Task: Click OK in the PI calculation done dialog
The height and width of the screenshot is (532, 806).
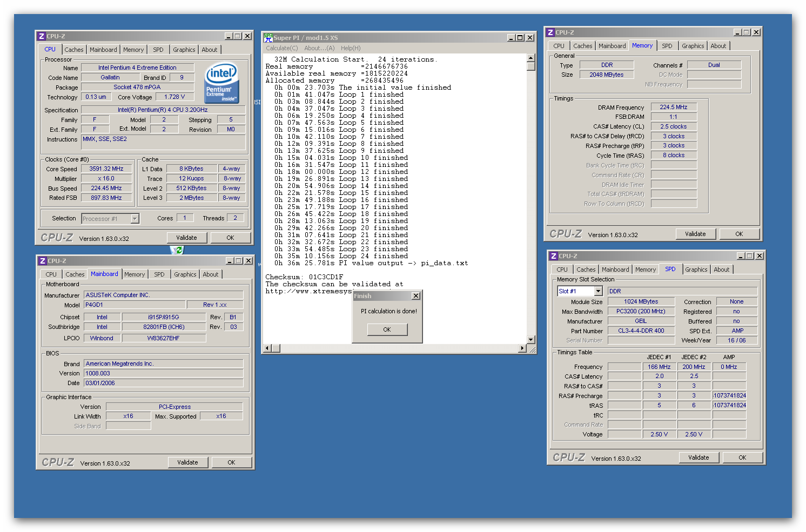Action: click(387, 329)
